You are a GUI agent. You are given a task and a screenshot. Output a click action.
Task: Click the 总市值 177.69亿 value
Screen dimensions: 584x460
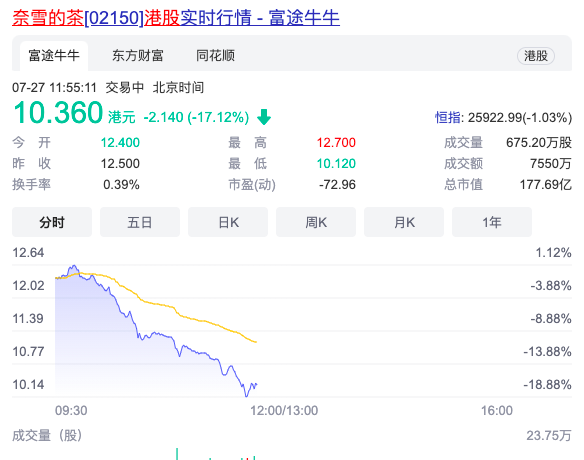click(546, 184)
